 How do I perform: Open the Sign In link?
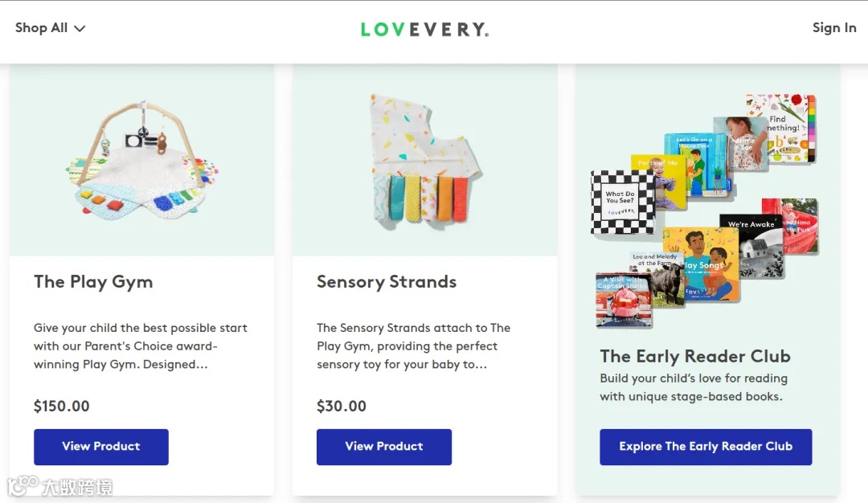click(x=834, y=27)
